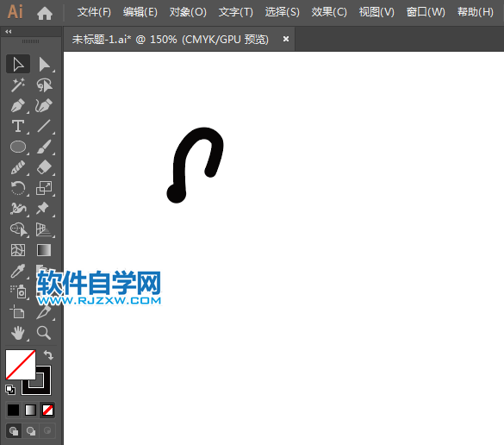Select the Hand tool
Screen dimensions: 504x445
coord(18,333)
